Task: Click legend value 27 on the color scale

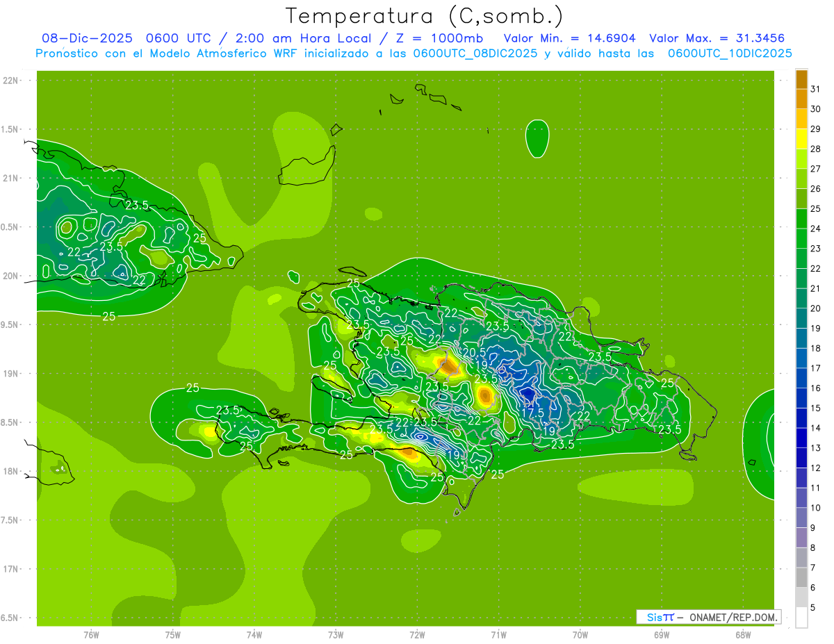Action: pyautogui.click(x=816, y=169)
